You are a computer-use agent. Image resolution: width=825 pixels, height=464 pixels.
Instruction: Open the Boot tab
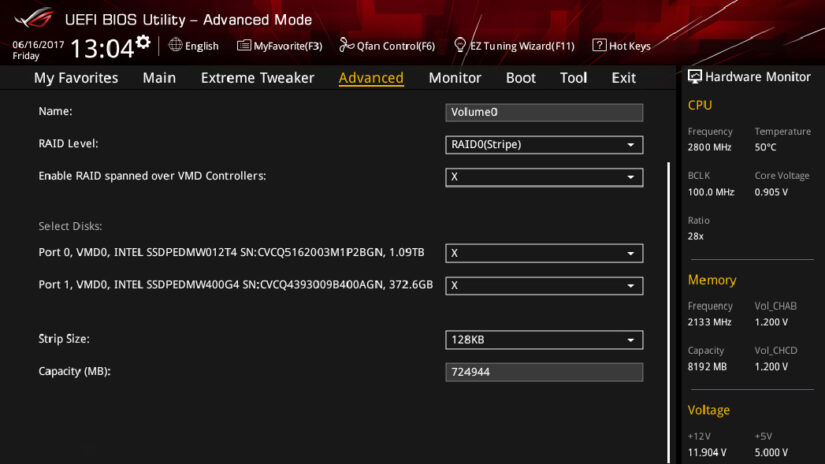coord(520,78)
